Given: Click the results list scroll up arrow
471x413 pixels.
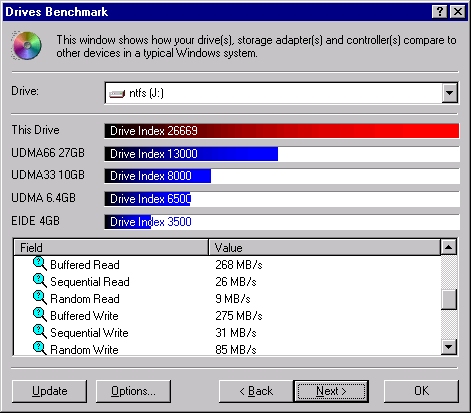Looking at the screenshot, I should (449, 247).
